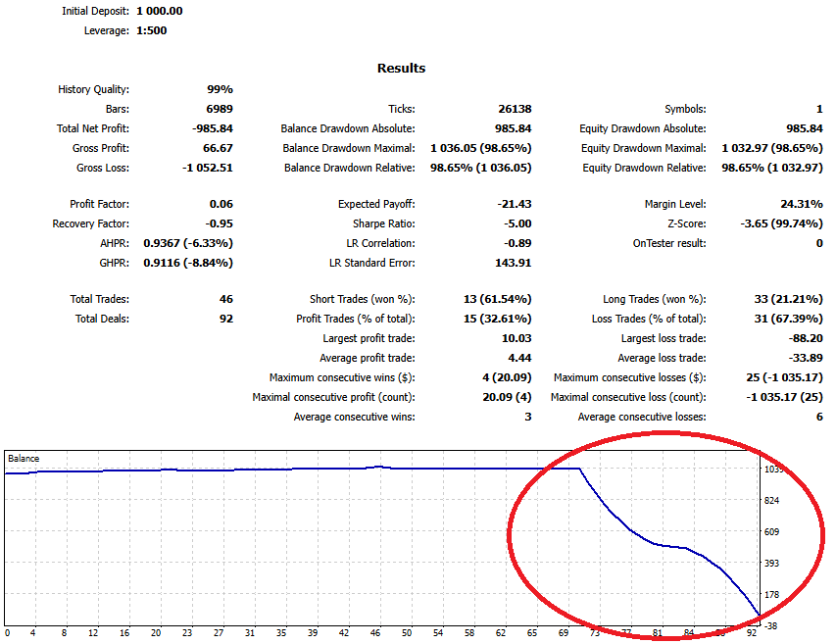
Task: Select the Ticks value 26138
Action: click(514, 109)
